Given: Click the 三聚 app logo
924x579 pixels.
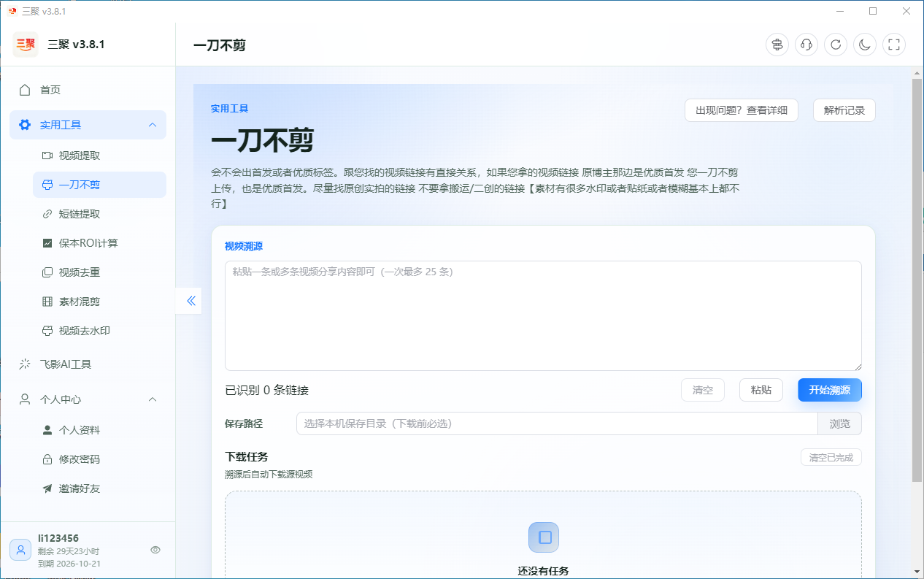Looking at the screenshot, I should (x=26, y=45).
